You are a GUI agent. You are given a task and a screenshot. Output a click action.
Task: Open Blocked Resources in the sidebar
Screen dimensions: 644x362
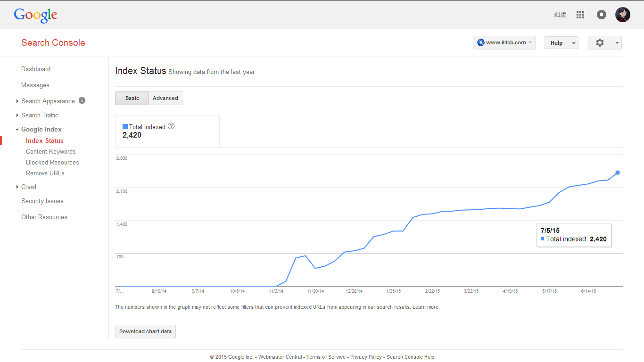(x=52, y=162)
